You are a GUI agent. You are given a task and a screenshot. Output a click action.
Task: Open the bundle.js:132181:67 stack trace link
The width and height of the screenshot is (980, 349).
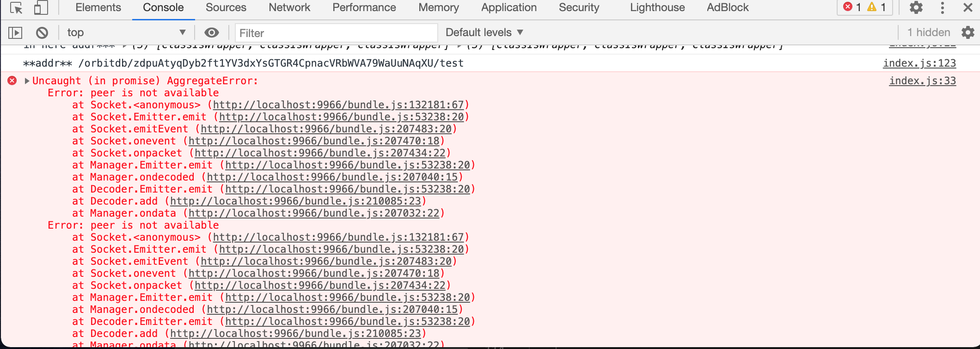pos(340,105)
